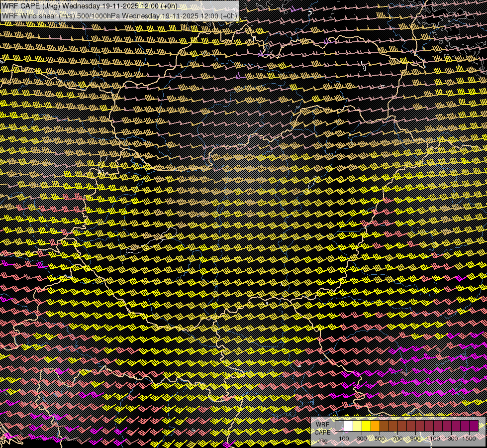Click the 900 legend value label

pyautogui.click(x=415, y=439)
